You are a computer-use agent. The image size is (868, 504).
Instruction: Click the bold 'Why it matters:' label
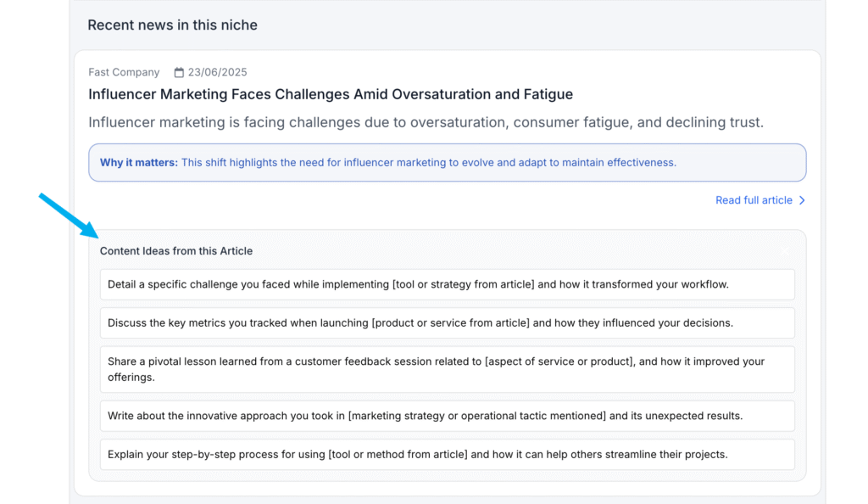[x=139, y=162]
